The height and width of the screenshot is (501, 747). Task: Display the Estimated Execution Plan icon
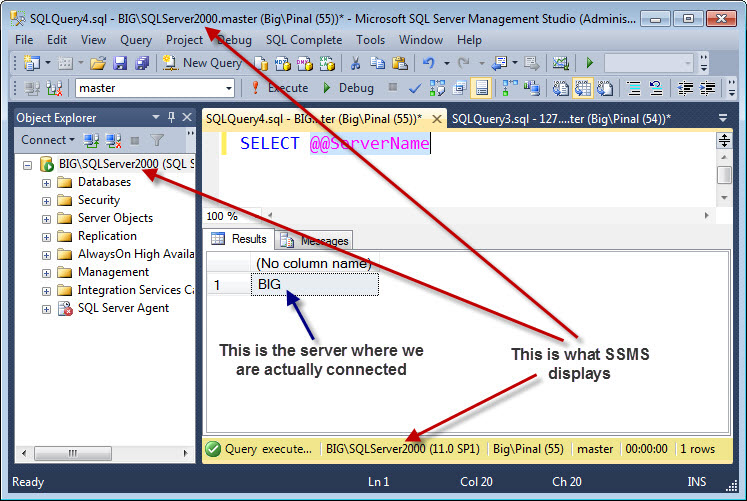click(x=437, y=88)
